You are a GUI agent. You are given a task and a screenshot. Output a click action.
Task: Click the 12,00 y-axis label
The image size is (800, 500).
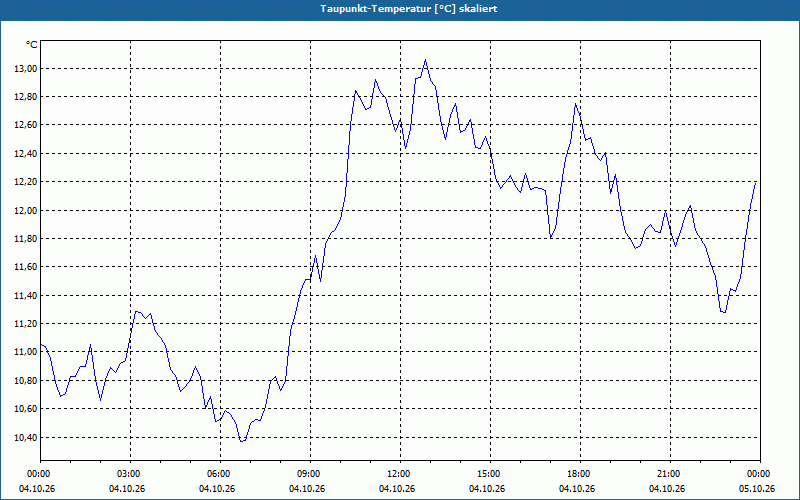pos(26,210)
